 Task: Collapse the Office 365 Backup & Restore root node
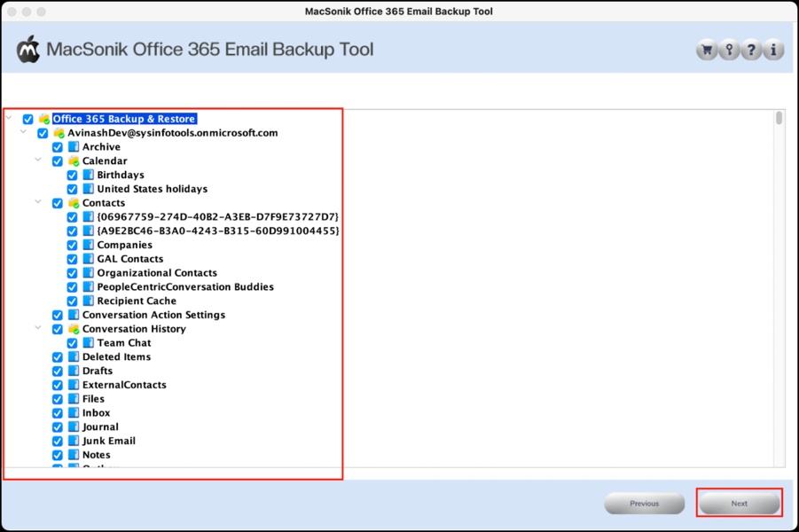pyautogui.click(x=9, y=118)
